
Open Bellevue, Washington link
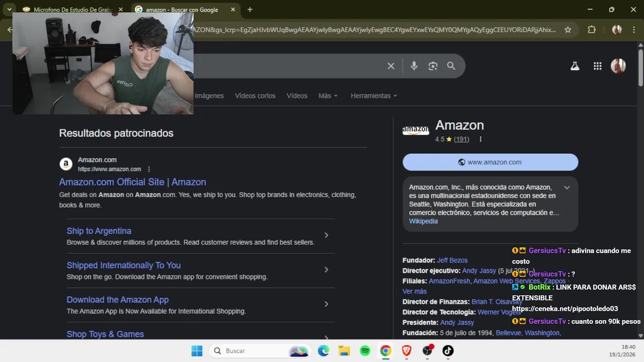coord(527,333)
